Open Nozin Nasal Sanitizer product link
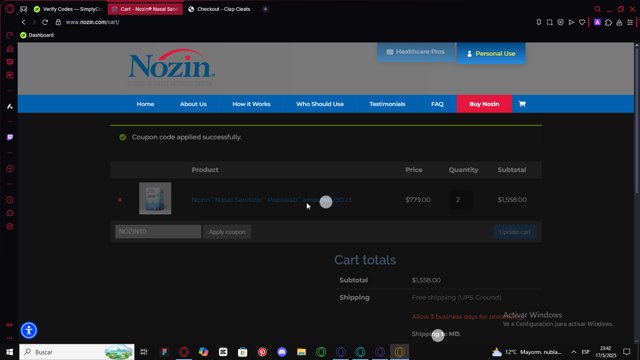 click(271, 200)
